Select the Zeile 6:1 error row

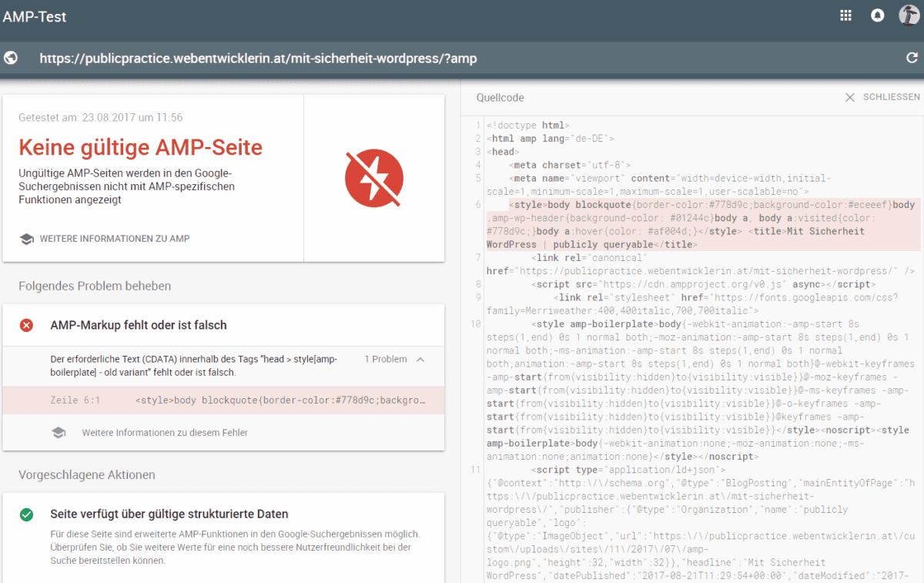[223, 400]
